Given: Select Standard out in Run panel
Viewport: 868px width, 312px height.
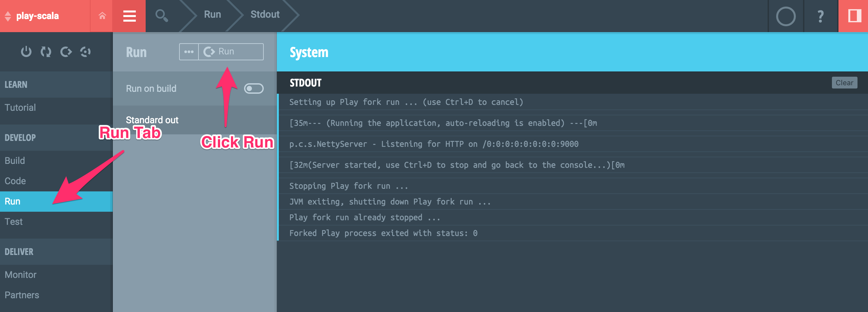Looking at the screenshot, I should point(152,120).
